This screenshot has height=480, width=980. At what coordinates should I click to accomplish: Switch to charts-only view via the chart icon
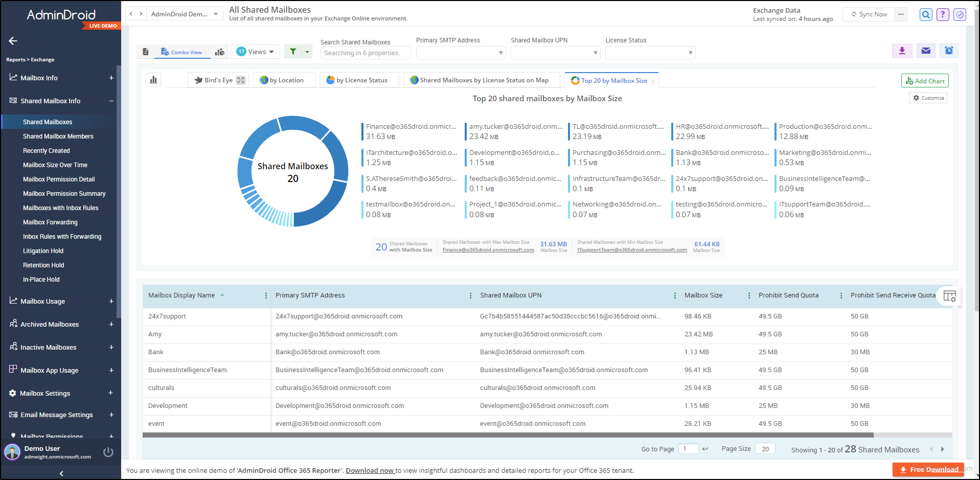point(220,52)
